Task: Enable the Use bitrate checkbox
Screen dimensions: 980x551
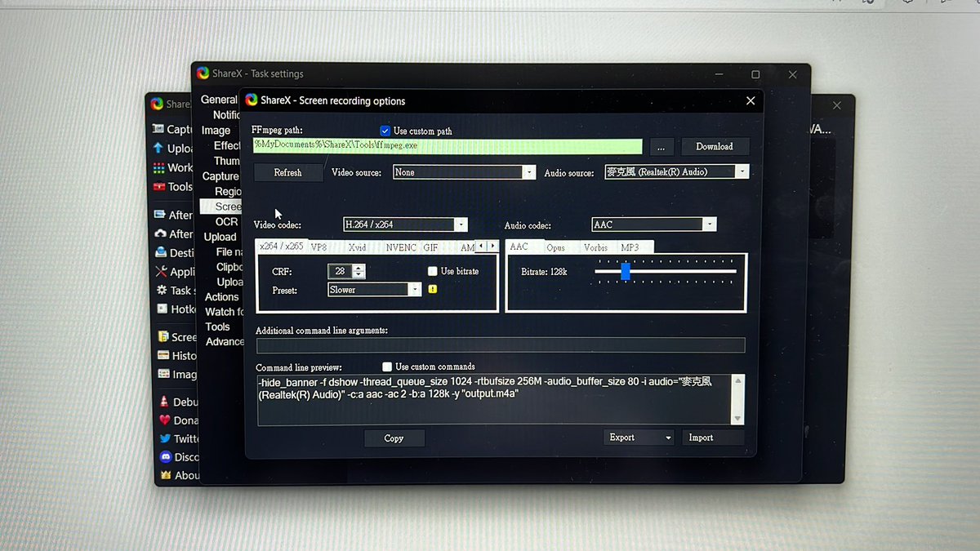Action: tap(433, 271)
